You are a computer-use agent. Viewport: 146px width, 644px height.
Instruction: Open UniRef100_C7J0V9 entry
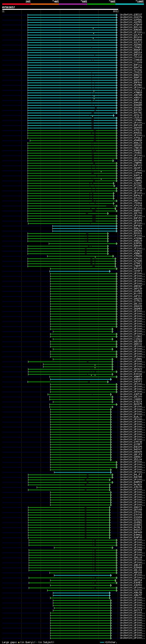click(131, 63)
